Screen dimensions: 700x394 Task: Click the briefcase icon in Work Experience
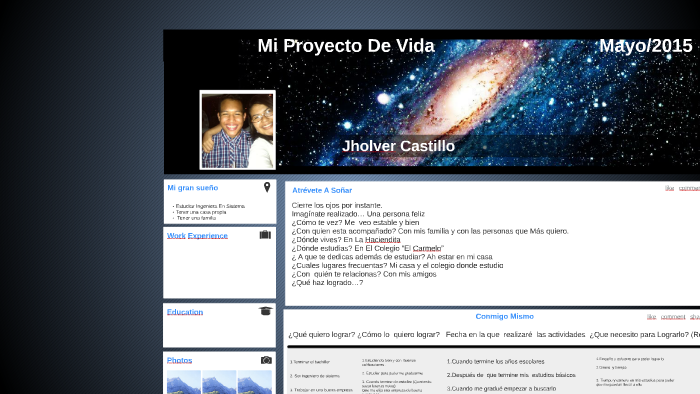coord(265,235)
